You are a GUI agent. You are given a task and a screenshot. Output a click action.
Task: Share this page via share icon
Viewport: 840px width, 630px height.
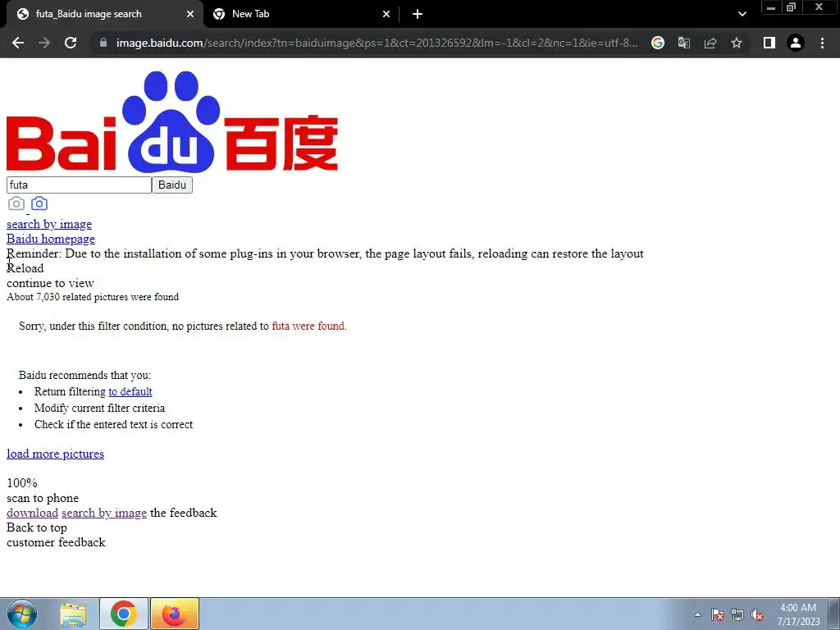710,43
